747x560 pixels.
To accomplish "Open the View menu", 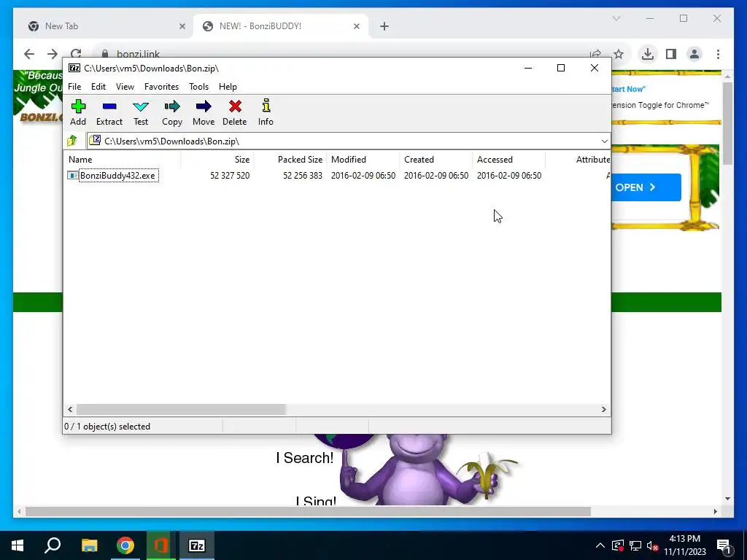I will tap(125, 87).
